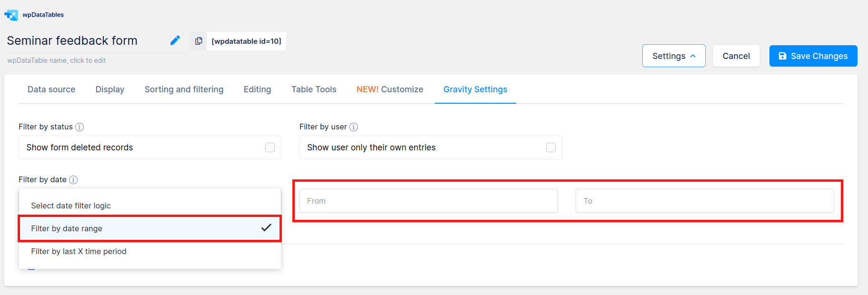Click the wpDataTables logo icon
This screenshot has height=295, width=868.
coord(11,15)
